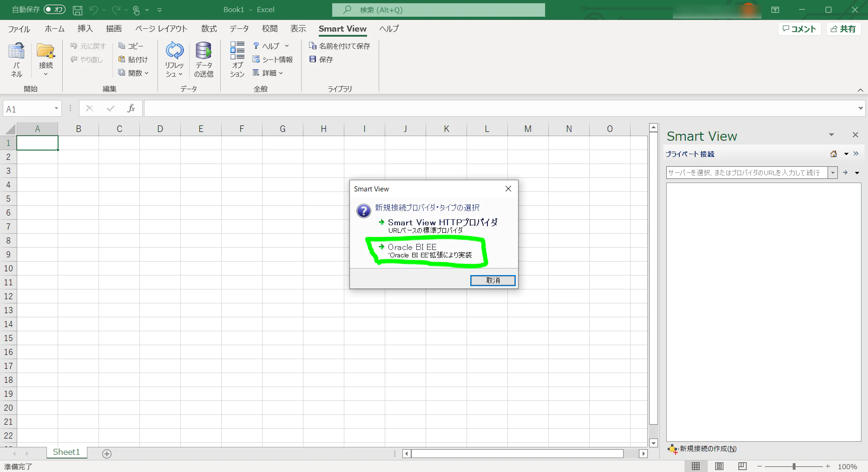Click the quick access redo arrow

(x=116, y=10)
